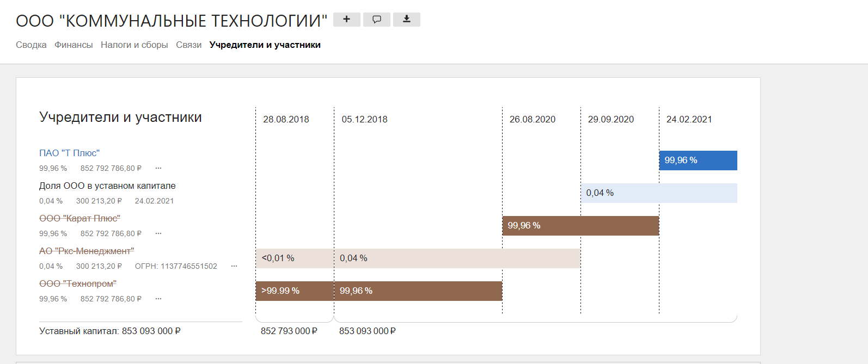Click the brown >99.99 % bar segment

coord(295,291)
